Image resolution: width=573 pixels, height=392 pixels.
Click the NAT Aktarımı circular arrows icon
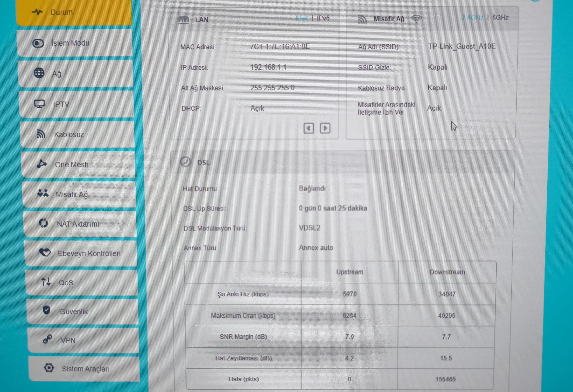coord(44,223)
